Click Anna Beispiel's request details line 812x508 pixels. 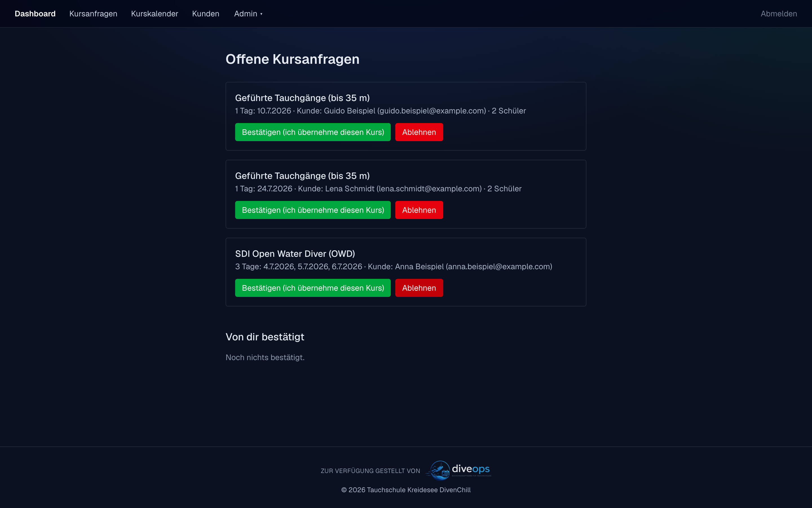[x=394, y=267]
